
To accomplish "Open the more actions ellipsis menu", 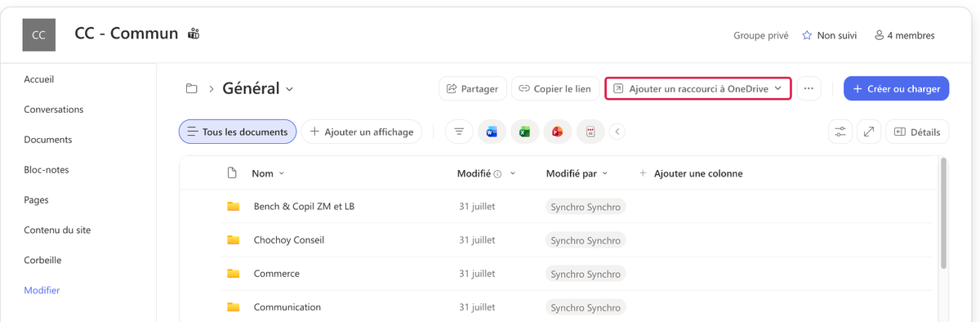I will pyautogui.click(x=808, y=88).
